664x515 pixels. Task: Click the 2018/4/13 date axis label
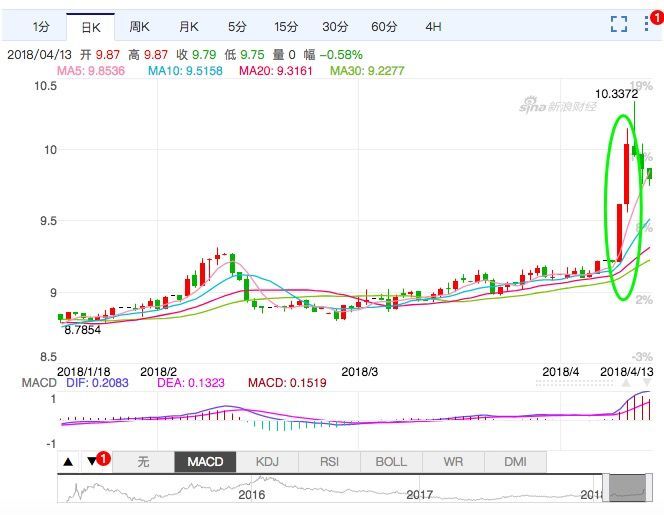(627, 372)
